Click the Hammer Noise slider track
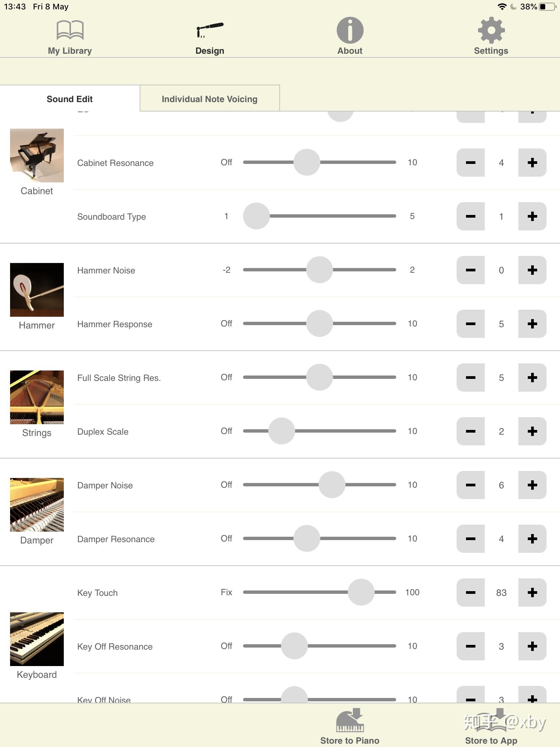The width and height of the screenshot is (560, 747). pyautogui.click(x=319, y=269)
